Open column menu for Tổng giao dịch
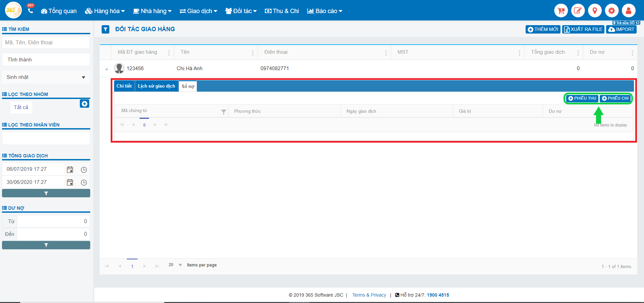Viewport: 644px width, 303px height. [x=578, y=53]
